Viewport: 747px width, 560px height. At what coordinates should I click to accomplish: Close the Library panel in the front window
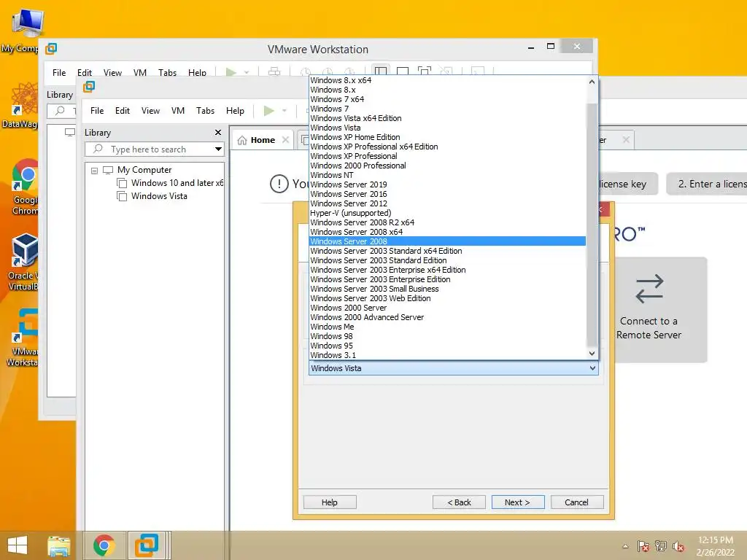click(x=218, y=133)
